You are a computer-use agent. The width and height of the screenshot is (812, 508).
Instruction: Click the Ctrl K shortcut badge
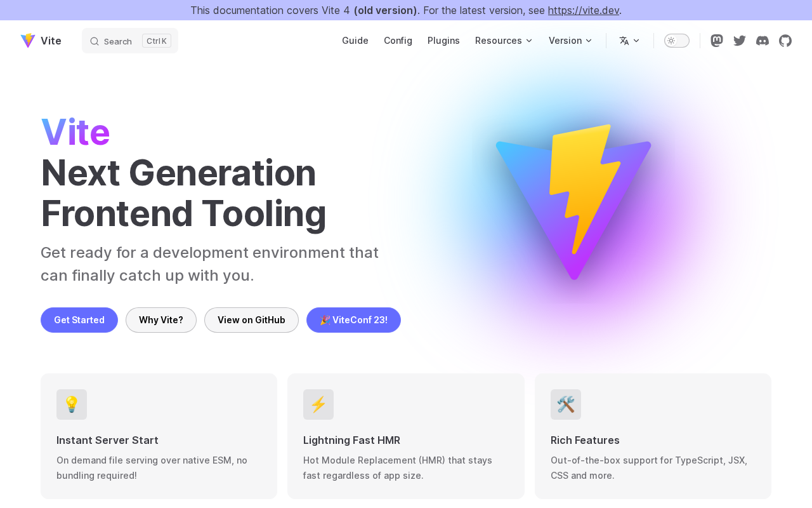tap(157, 41)
